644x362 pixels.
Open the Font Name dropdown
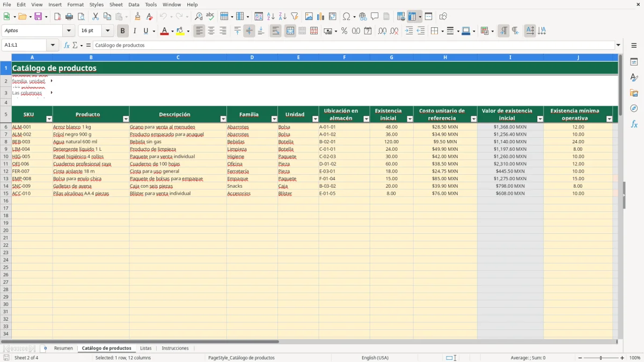click(x=69, y=31)
